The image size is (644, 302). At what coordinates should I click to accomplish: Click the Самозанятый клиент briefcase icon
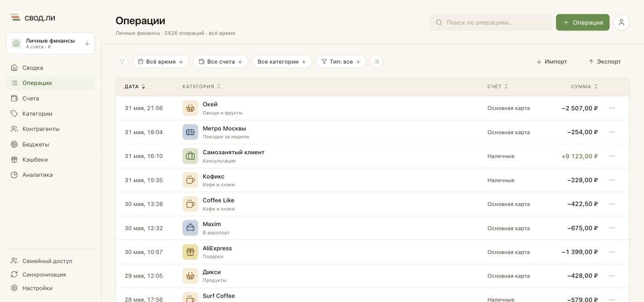[x=190, y=156]
